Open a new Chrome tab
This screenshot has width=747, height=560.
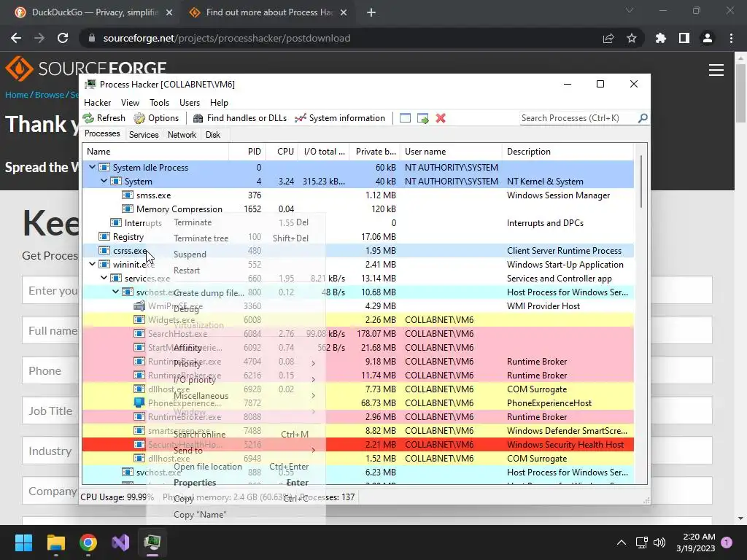371,12
